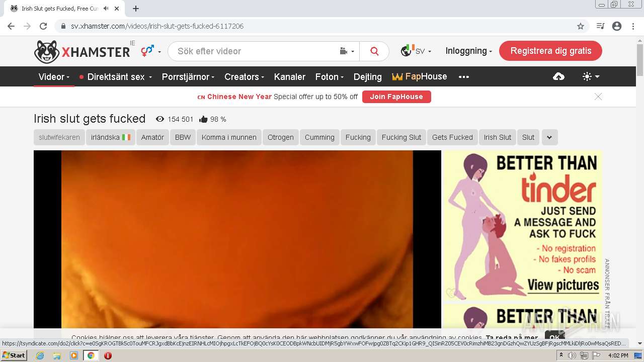This screenshot has width=644, height=362.
Task: Expand the full tag list chevron
Action: point(549,137)
